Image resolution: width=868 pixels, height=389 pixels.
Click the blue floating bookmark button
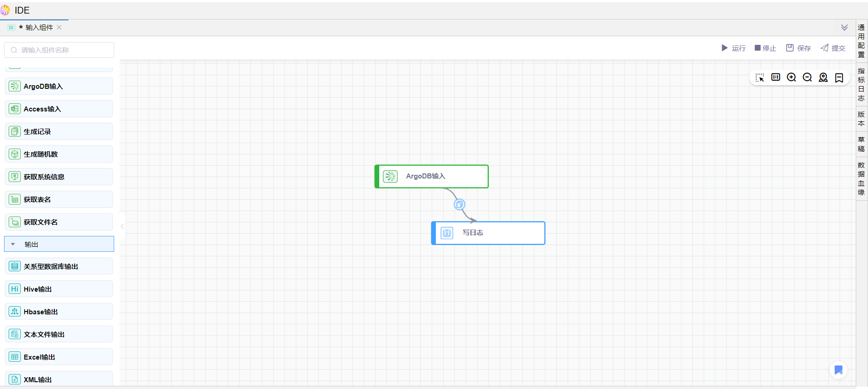838,370
